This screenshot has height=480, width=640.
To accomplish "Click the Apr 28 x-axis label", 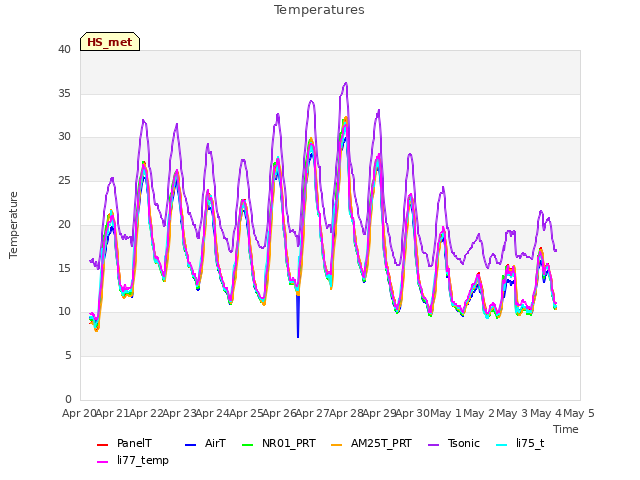I will (x=346, y=413).
